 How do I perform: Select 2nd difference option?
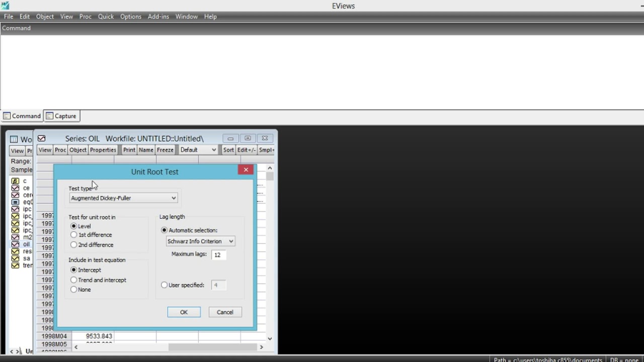[74, 245]
